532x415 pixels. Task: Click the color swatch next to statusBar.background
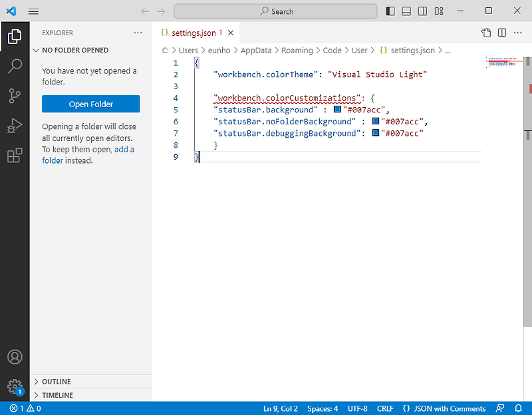(338, 109)
